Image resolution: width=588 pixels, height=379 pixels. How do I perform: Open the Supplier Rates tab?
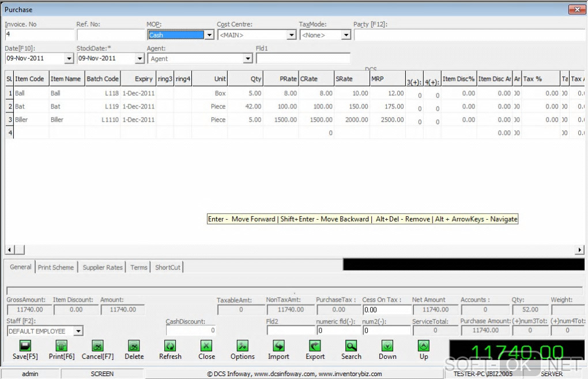click(x=103, y=267)
